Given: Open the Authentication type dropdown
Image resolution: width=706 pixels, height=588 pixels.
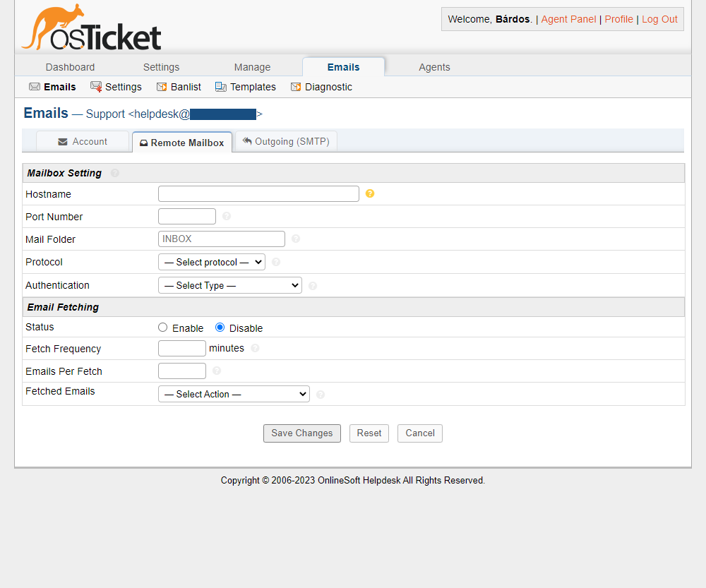Looking at the screenshot, I should tap(229, 285).
